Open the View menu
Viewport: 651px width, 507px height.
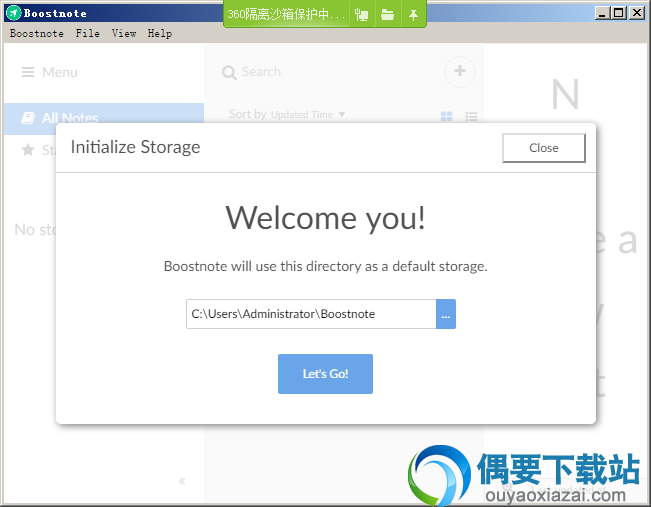click(124, 33)
